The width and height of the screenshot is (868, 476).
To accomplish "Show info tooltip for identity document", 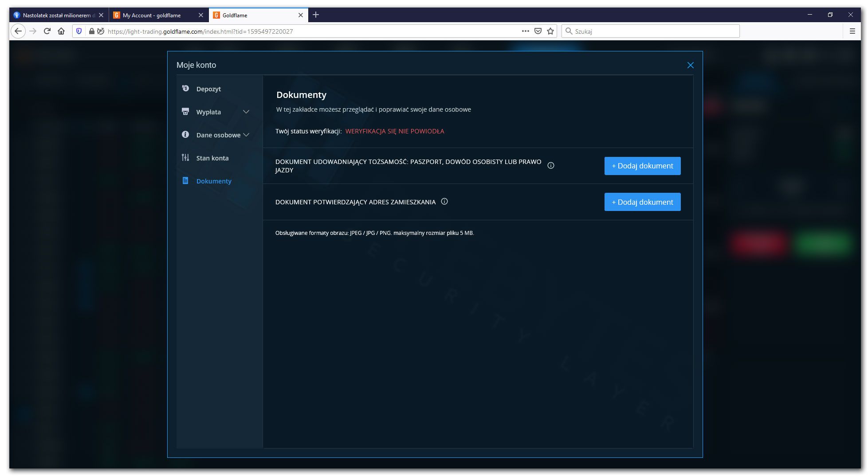I will 551,165.
